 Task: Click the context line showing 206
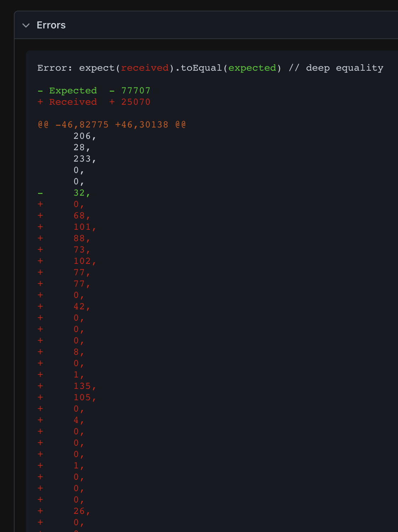(84, 136)
